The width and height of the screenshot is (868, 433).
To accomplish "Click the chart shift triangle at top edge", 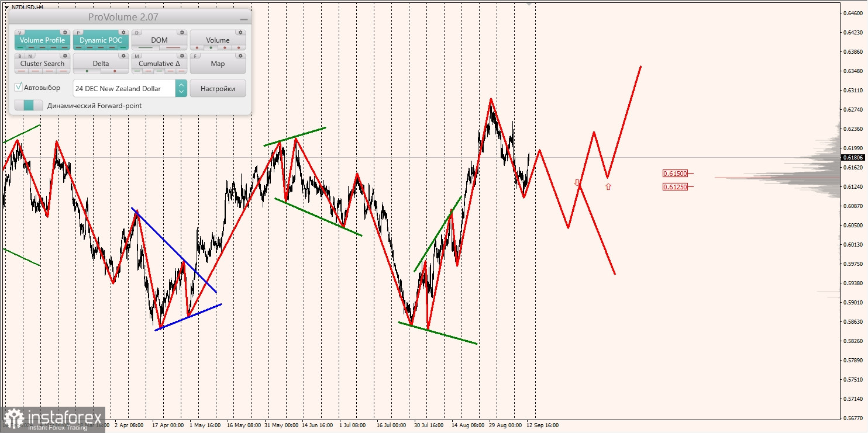I will pyautogui.click(x=529, y=4).
